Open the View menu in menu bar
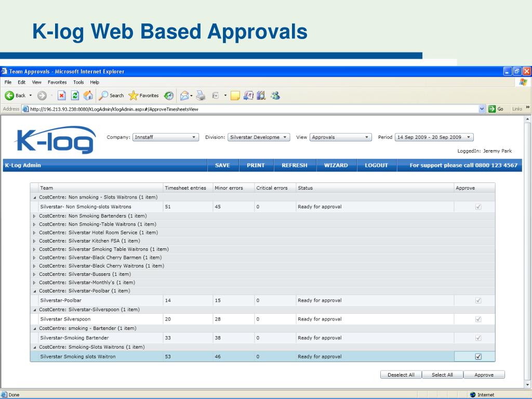 (37, 82)
